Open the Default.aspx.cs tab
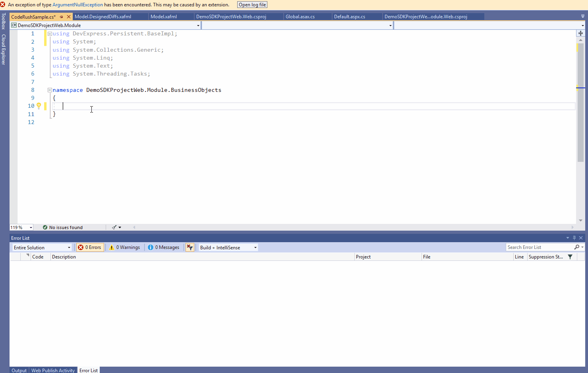 click(350, 17)
